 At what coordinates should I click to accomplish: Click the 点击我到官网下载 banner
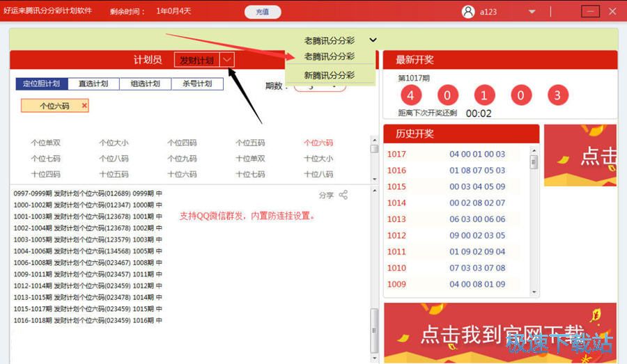(500, 333)
